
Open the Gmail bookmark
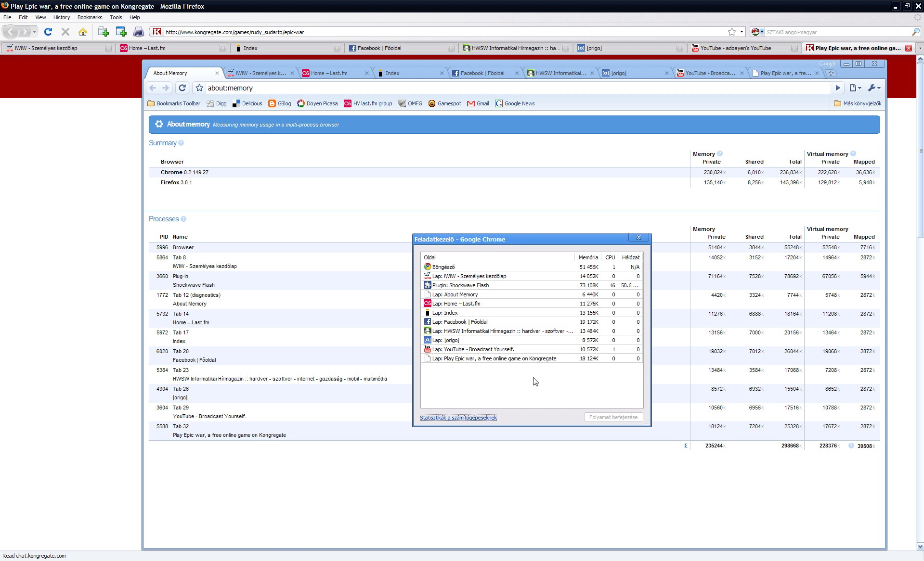pyautogui.click(x=478, y=103)
